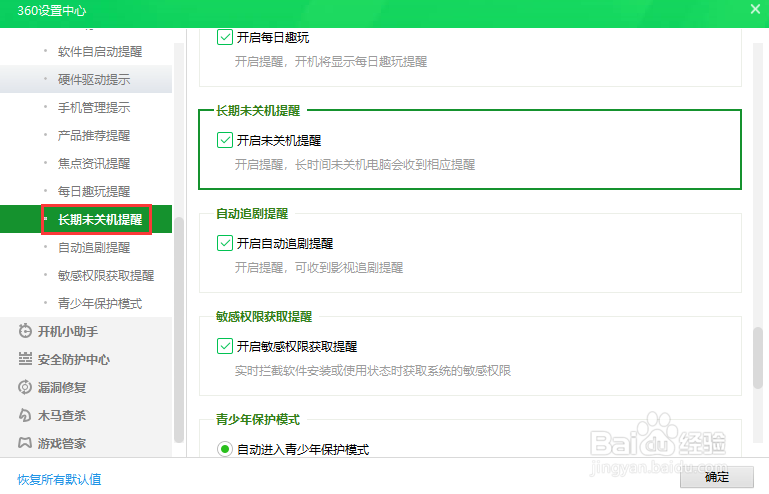Click 青少年保护模式 group heading
This screenshot has height=494, width=769.
pyautogui.click(x=258, y=419)
